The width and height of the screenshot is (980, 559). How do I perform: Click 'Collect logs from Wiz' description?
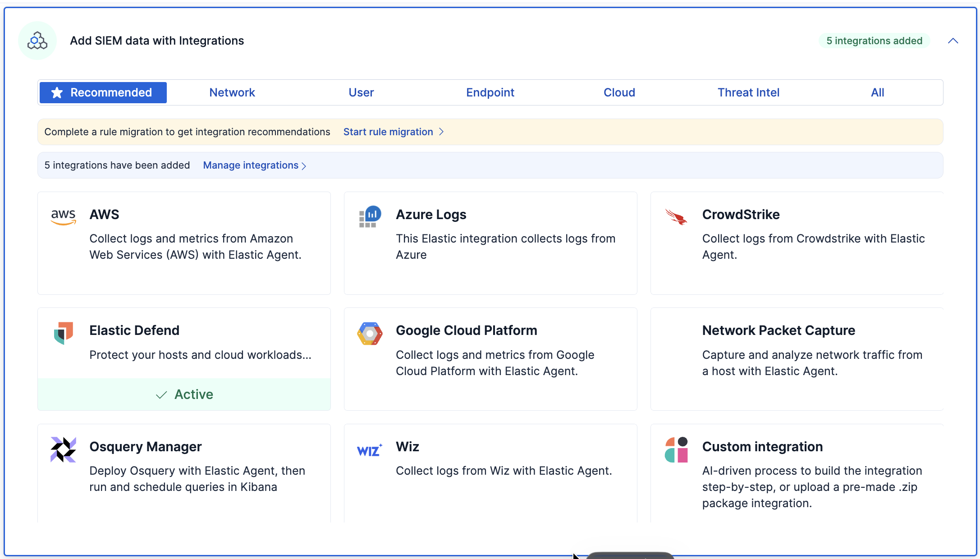click(x=504, y=471)
